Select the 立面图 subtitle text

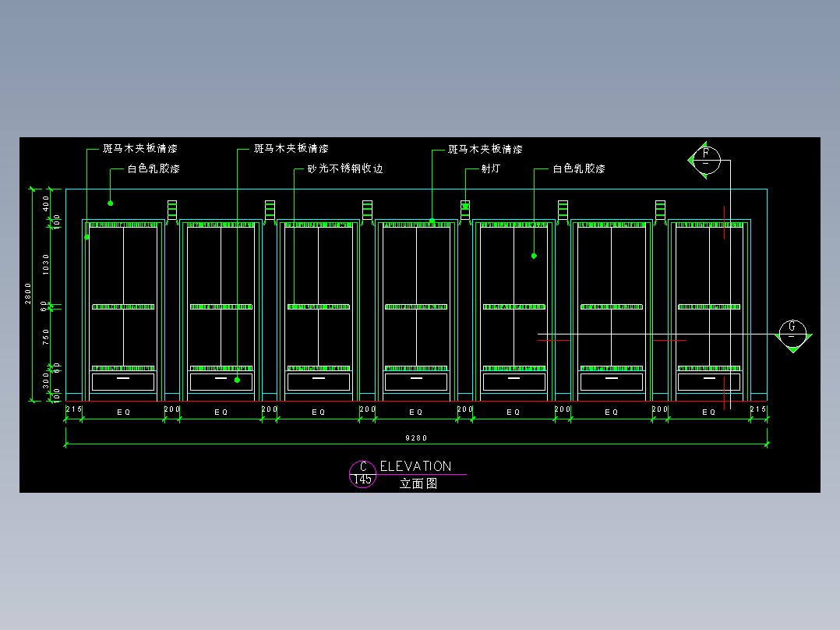coord(418,483)
